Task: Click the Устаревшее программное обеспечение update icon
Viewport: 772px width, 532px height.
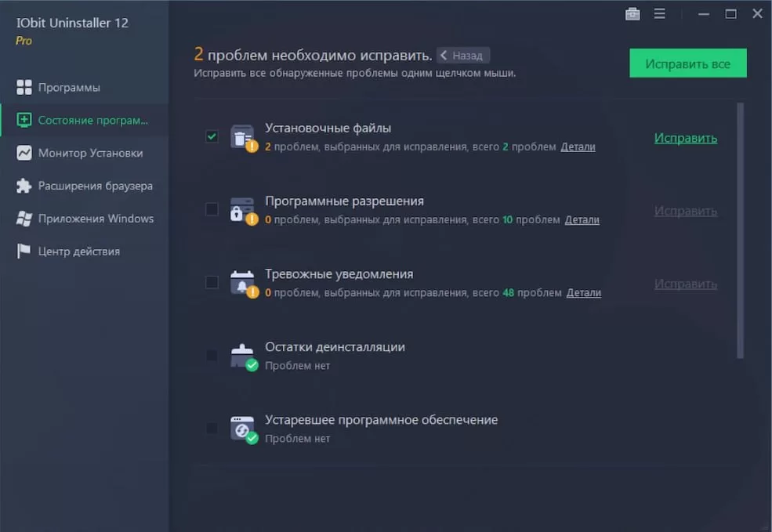Action: pyautogui.click(x=243, y=429)
